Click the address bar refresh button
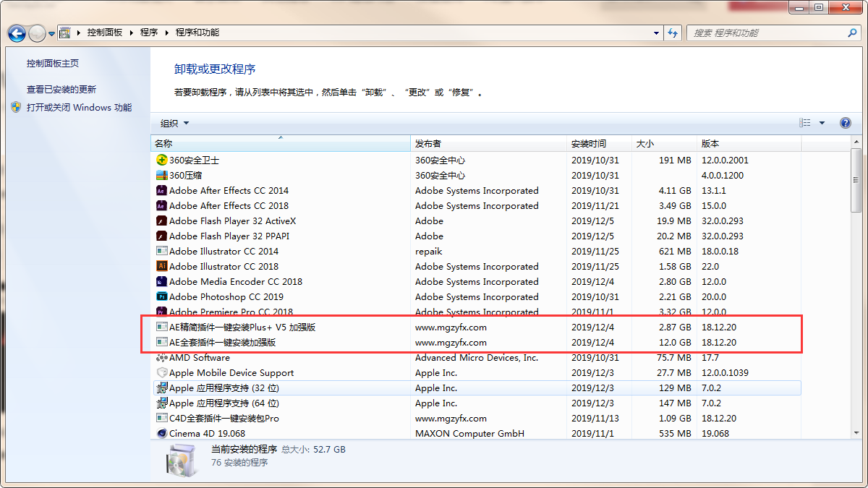868x488 pixels. (x=673, y=33)
